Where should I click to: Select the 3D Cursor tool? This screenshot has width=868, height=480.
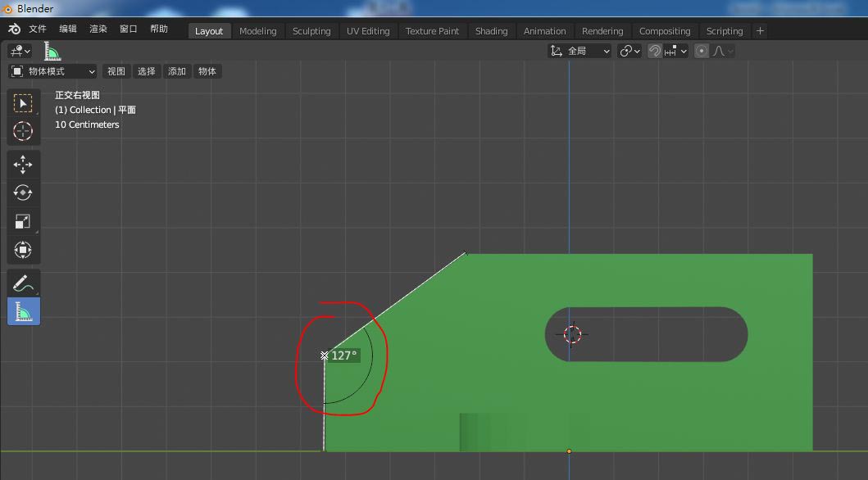click(23, 131)
